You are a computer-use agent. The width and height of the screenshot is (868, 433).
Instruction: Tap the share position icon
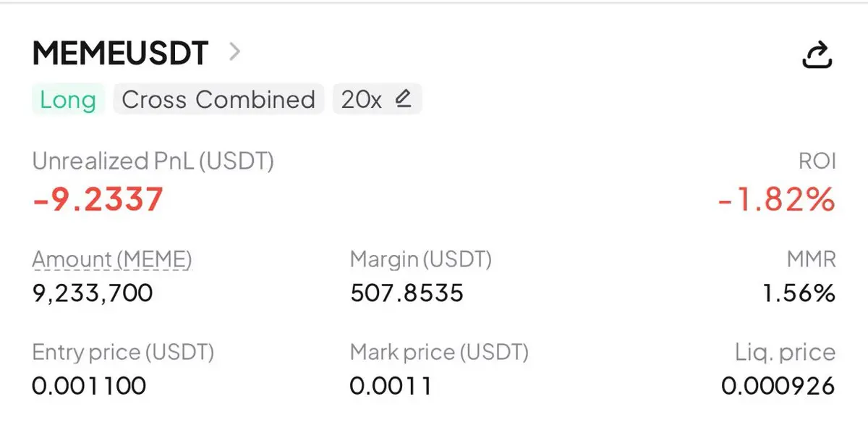coord(818,55)
